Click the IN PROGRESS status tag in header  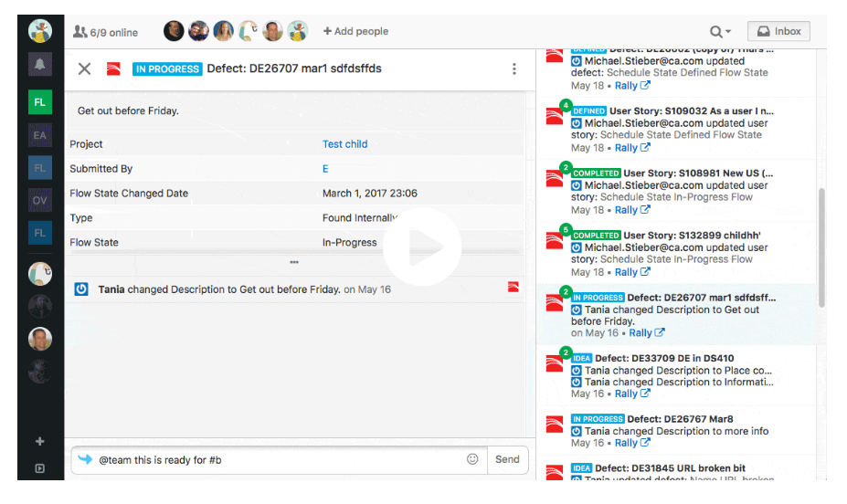[167, 69]
